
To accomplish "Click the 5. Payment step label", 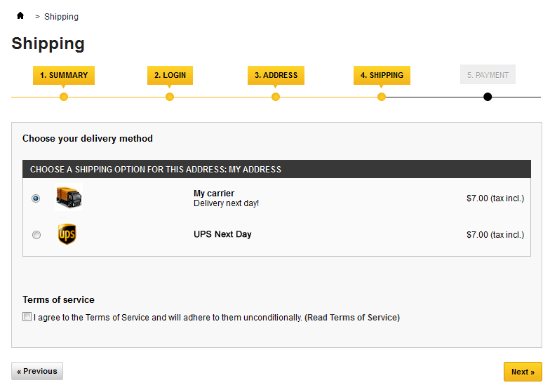I will point(488,75).
